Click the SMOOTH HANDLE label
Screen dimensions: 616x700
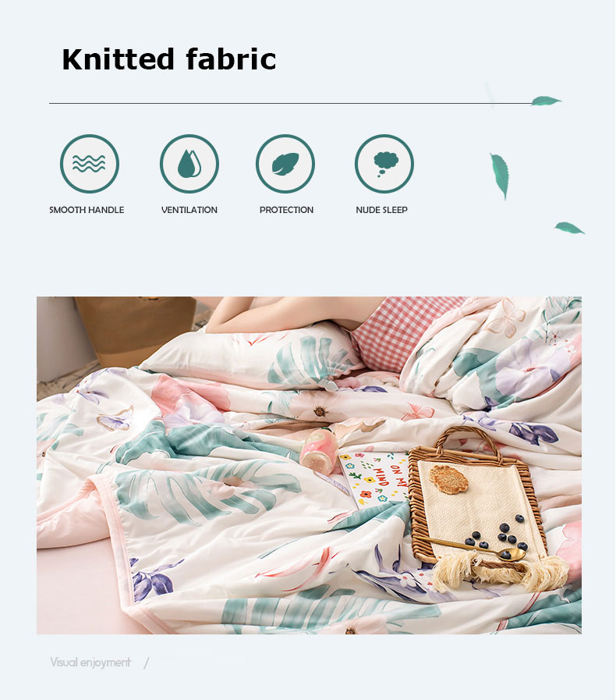[x=87, y=210]
